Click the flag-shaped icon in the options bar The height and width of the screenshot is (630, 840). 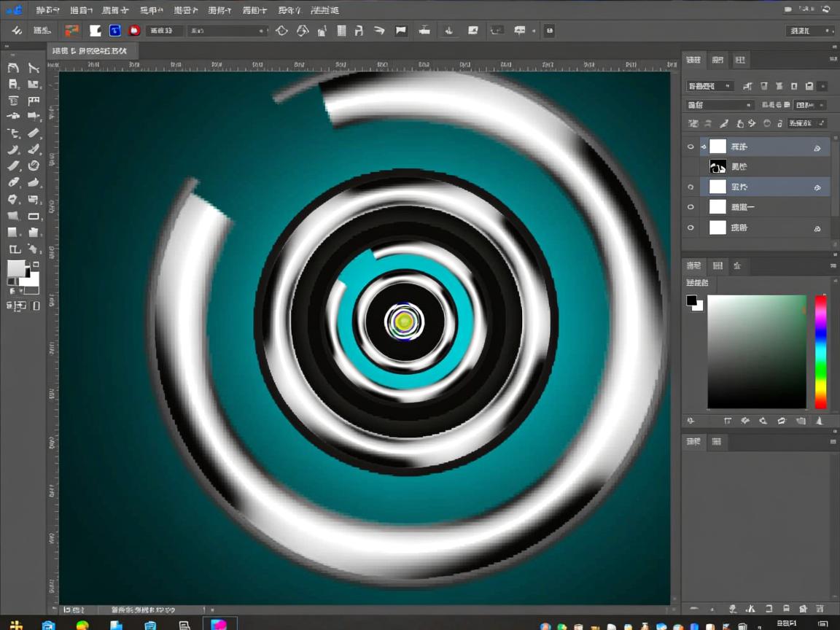coord(400,31)
